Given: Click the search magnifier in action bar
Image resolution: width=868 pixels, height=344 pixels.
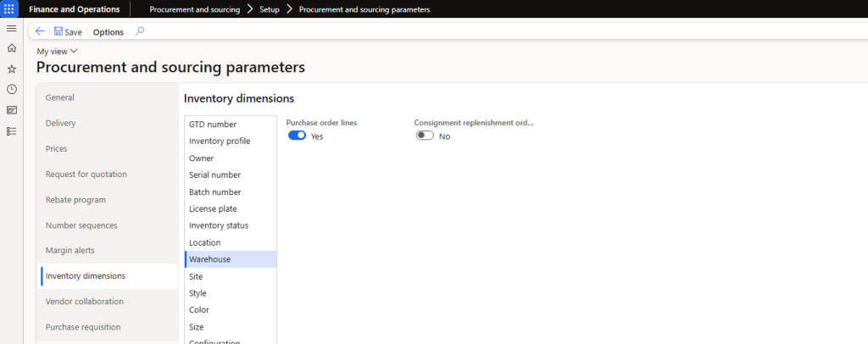Looking at the screenshot, I should (x=140, y=31).
